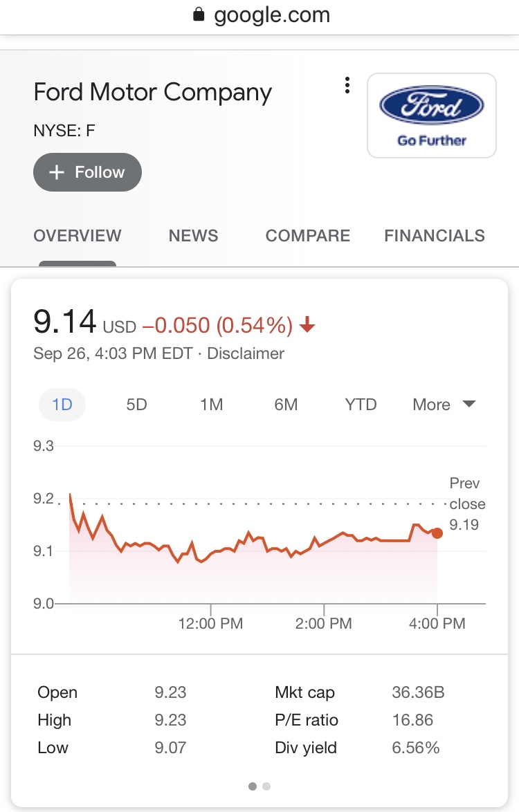Expand the More ranges dropdown
Image resolution: width=519 pixels, height=812 pixels.
pyautogui.click(x=444, y=405)
